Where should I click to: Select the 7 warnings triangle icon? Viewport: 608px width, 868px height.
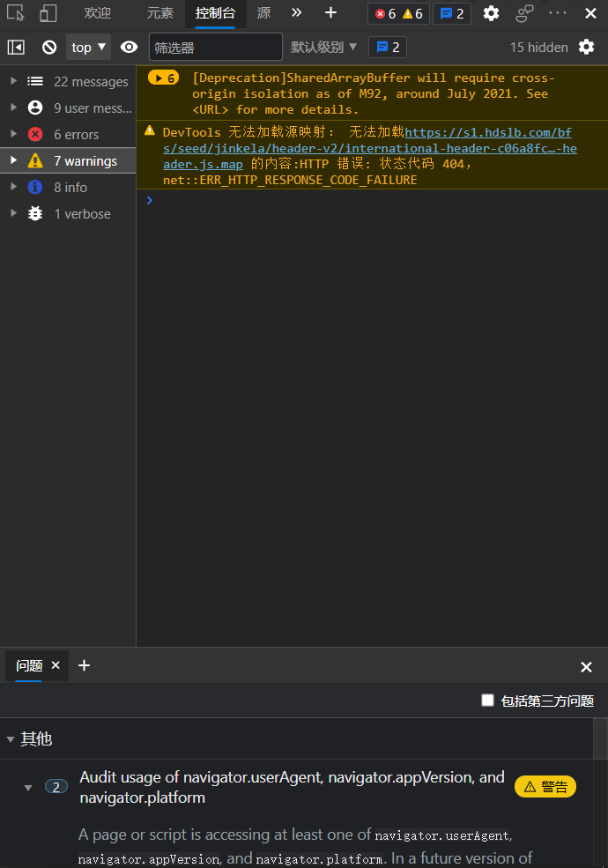(x=35, y=160)
